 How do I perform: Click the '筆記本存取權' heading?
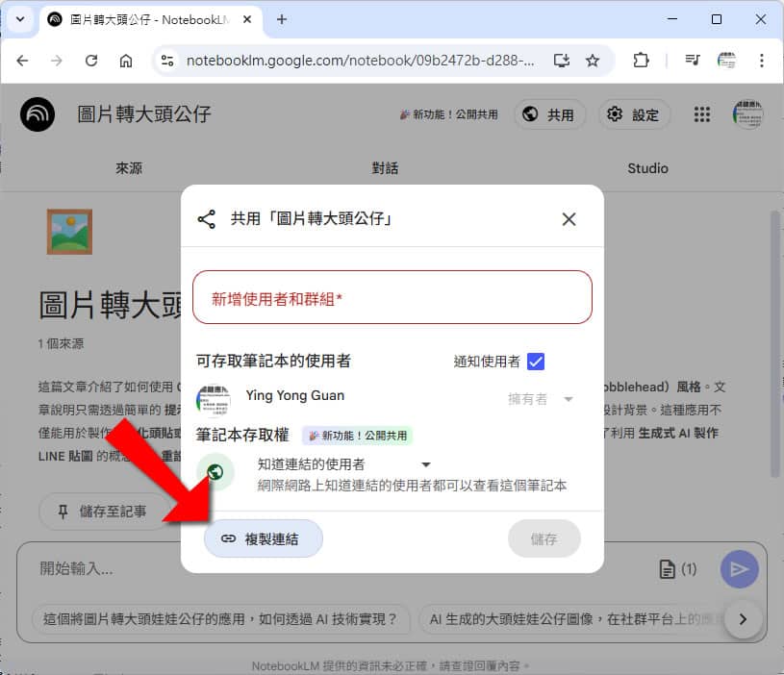pos(242,436)
